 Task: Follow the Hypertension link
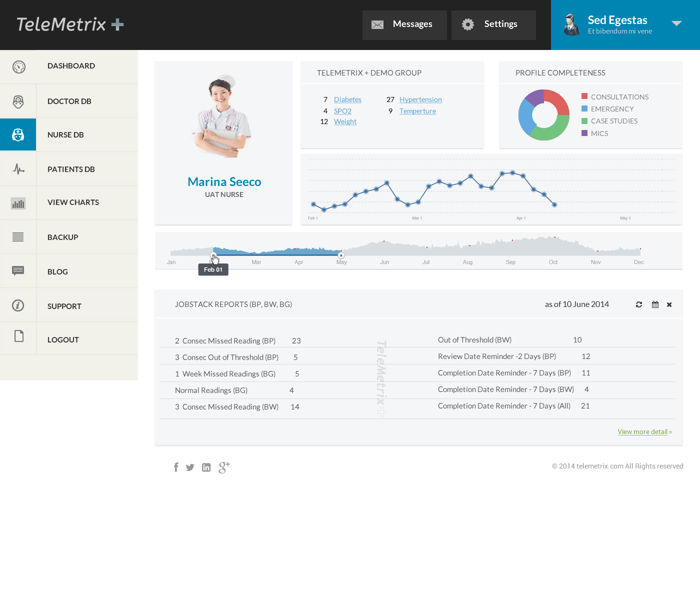coord(420,99)
